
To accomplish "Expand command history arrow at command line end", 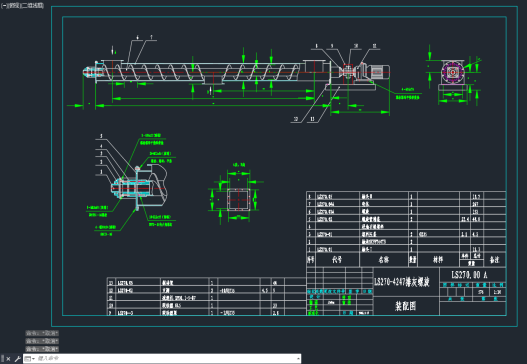I will pyautogui.click(x=298, y=359).
